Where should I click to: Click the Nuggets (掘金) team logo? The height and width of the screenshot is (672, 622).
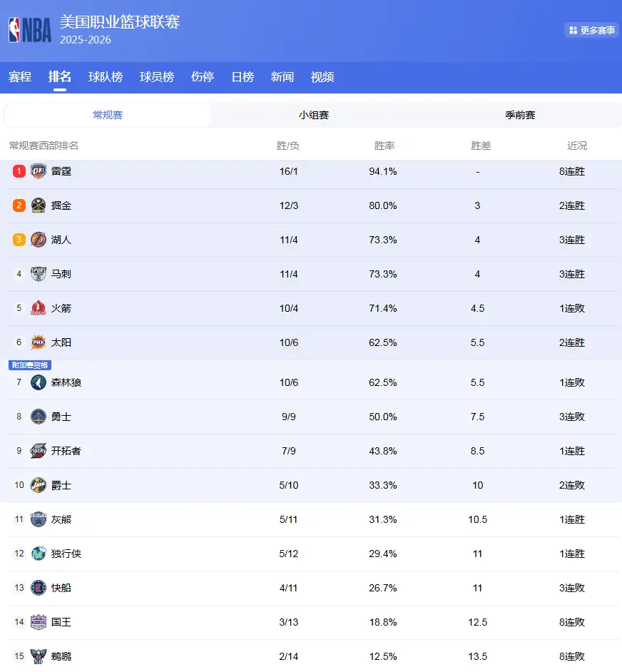[x=39, y=205]
